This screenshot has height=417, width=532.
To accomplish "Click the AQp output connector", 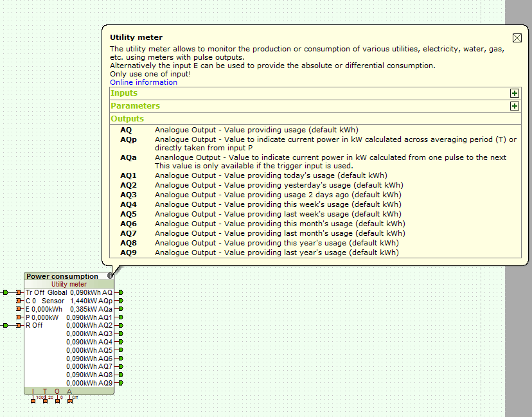I will (120, 301).
